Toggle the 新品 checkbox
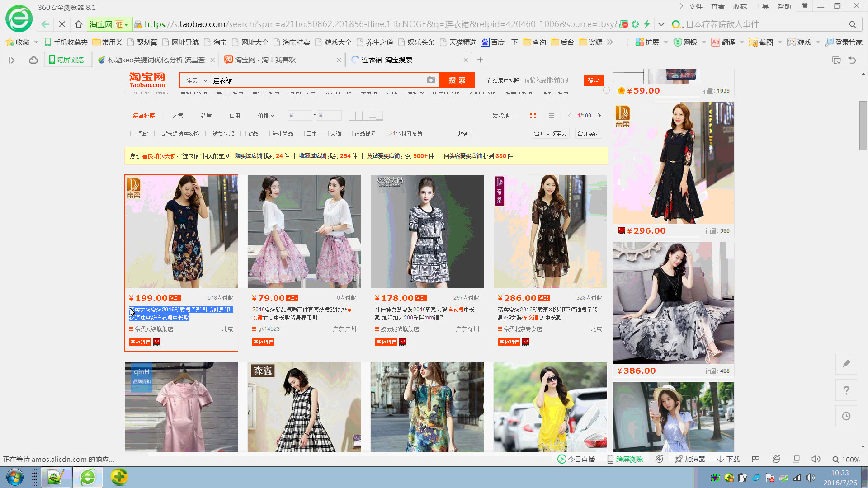 pyautogui.click(x=243, y=133)
